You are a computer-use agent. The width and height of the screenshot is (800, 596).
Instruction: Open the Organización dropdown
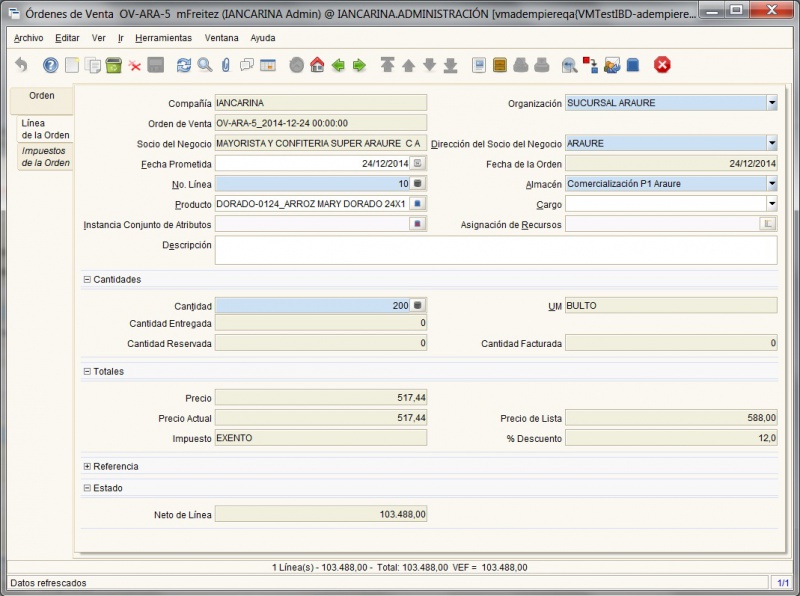pyautogui.click(x=772, y=103)
